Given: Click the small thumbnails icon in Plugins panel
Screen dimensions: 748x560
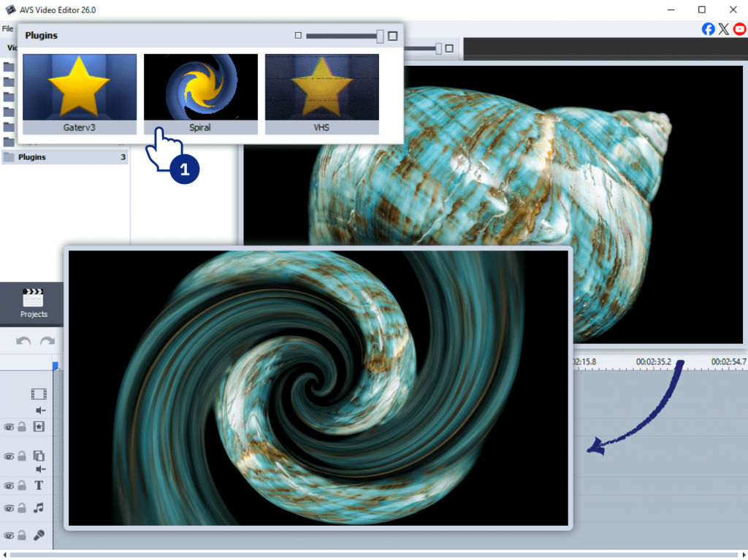Looking at the screenshot, I should 298,35.
